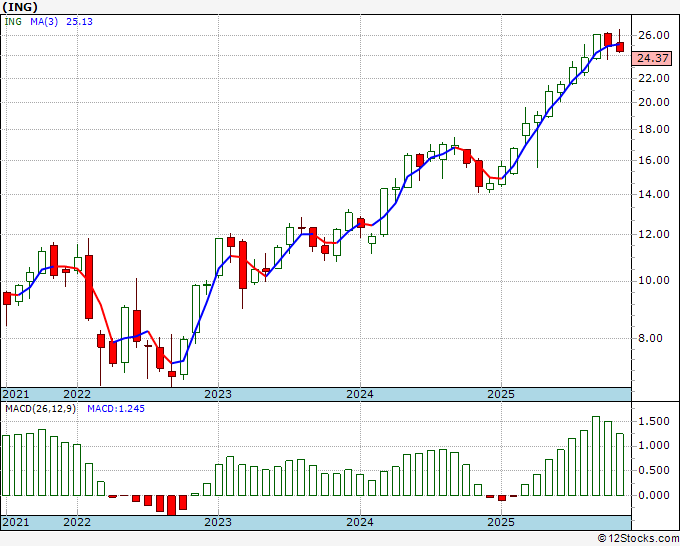Select 2023 on the price chart time axis
This screenshot has width=680, height=546.
click(x=218, y=394)
